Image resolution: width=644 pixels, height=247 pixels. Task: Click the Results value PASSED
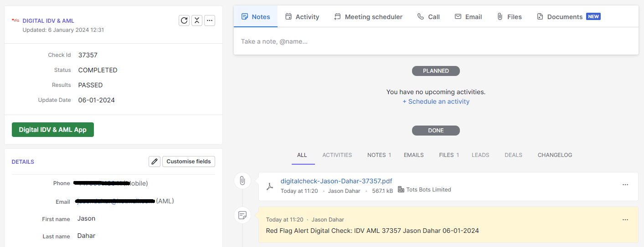coord(90,85)
